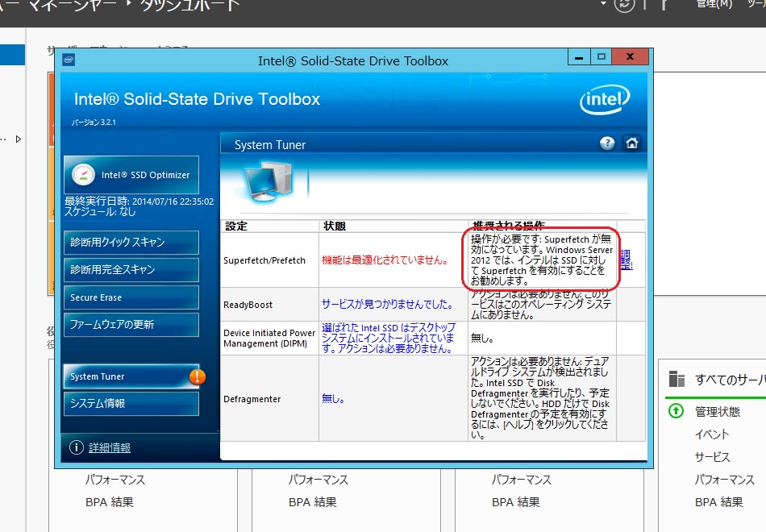Open 管理(M) menu in Server Manager

714,4
